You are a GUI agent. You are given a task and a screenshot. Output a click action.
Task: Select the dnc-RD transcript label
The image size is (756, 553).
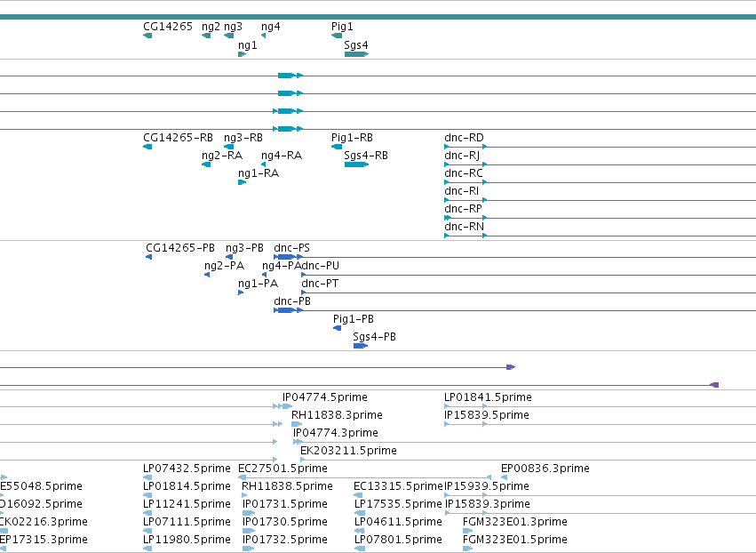[x=464, y=138]
